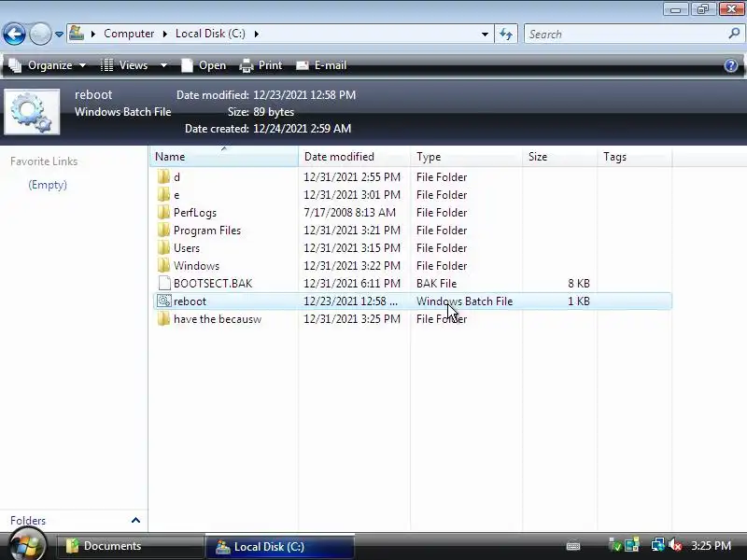This screenshot has width=747, height=560.
Task: Sort by Name column header
Action: [x=224, y=157]
